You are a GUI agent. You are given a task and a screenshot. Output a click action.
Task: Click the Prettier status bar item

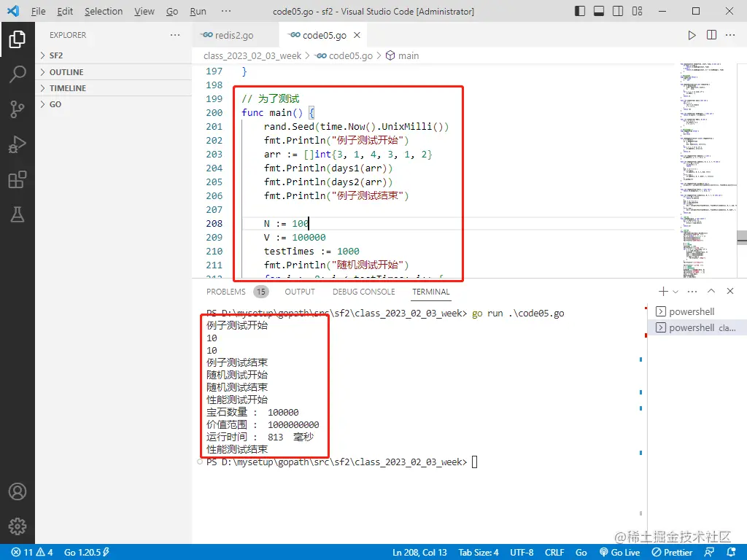point(672,553)
